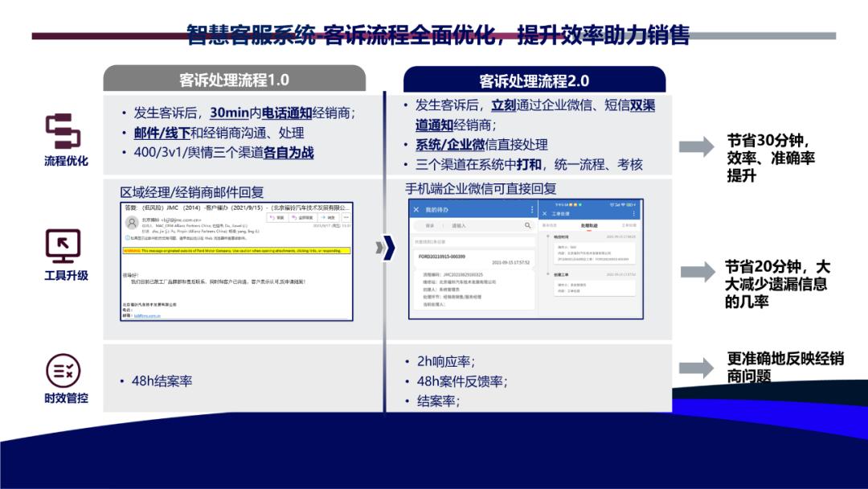This screenshot has height=489, width=868.
Task: Click the 工具升级 monitor cursor icon
Action: pos(63,246)
